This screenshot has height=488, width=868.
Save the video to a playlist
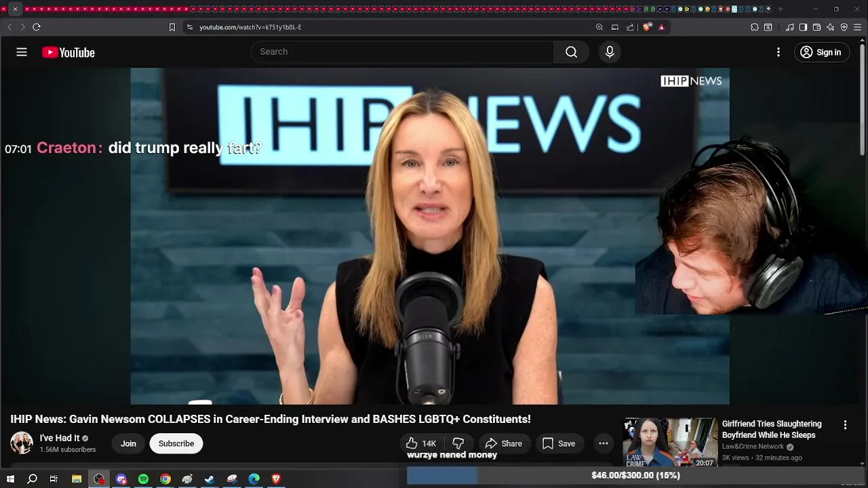tap(559, 443)
